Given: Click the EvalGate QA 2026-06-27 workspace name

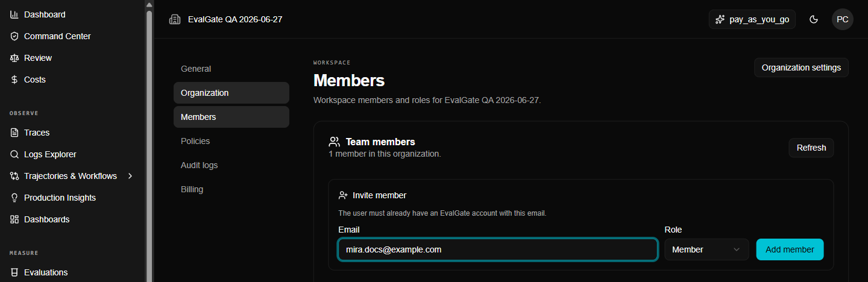Looking at the screenshot, I should click(x=235, y=19).
